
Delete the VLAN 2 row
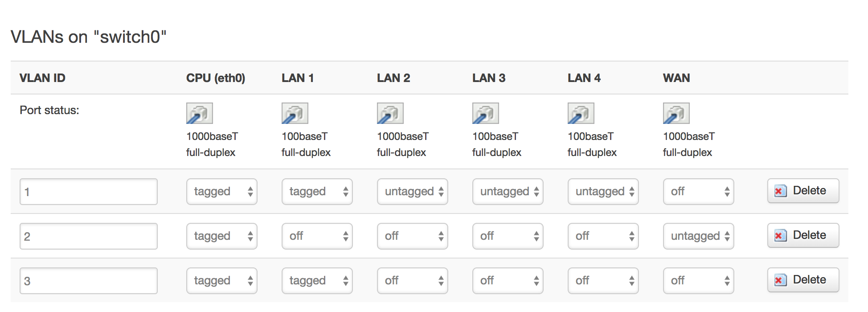click(x=803, y=235)
